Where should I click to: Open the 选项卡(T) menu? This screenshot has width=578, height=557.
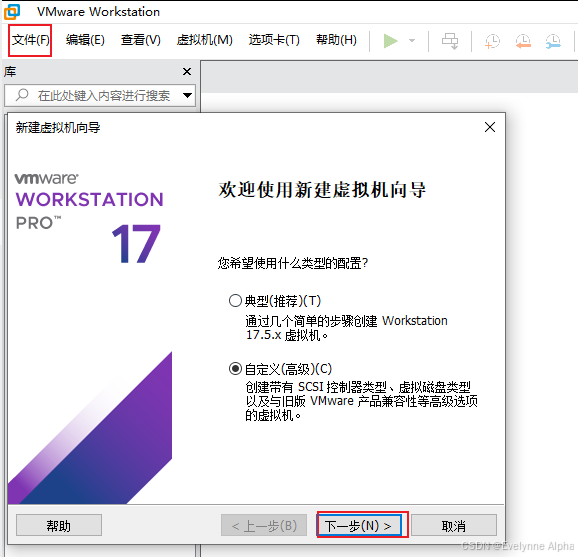[x=274, y=40]
